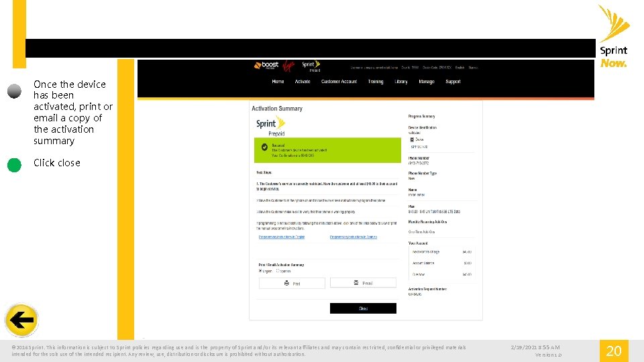Click the English link in top header
This screenshot has height=362, width=644.
click(460, 68)
